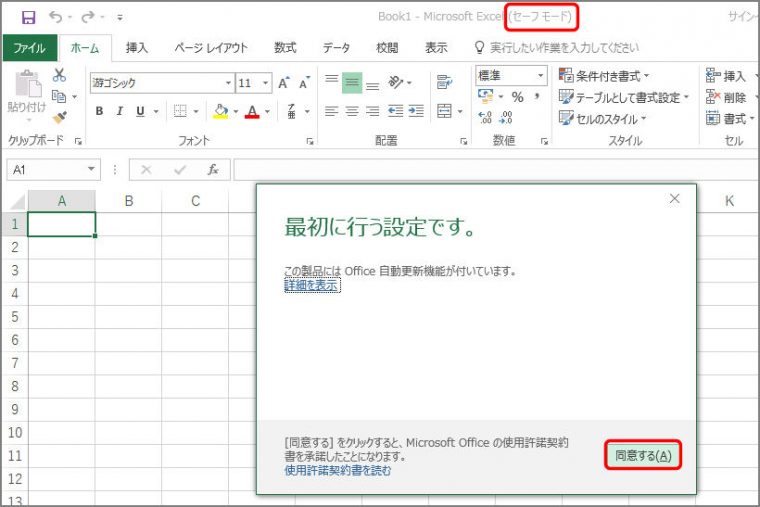The width and height of the screenshot is (760, 507).
Task: Open the font name 游ゴシック dropdown
Action: 228,83
